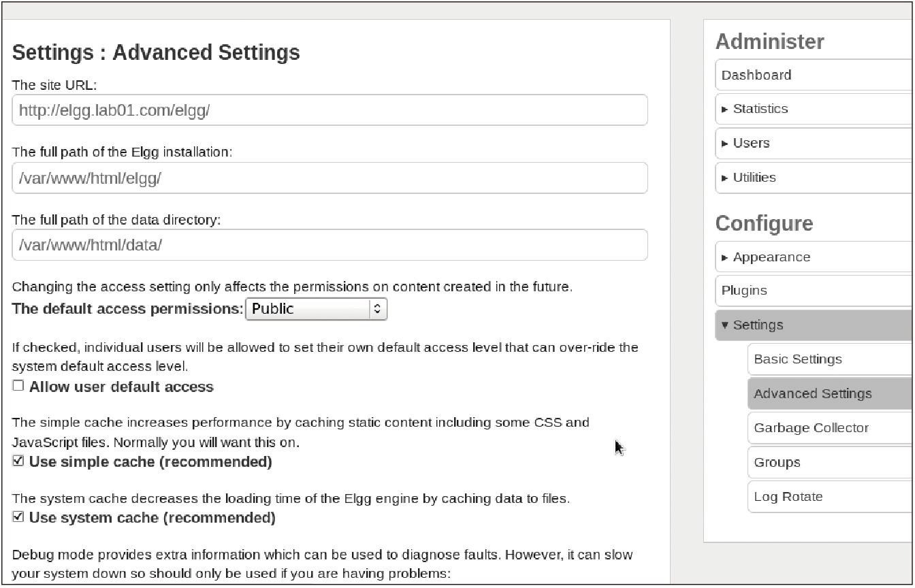Expand the Utilities menu section

[814, 178]
